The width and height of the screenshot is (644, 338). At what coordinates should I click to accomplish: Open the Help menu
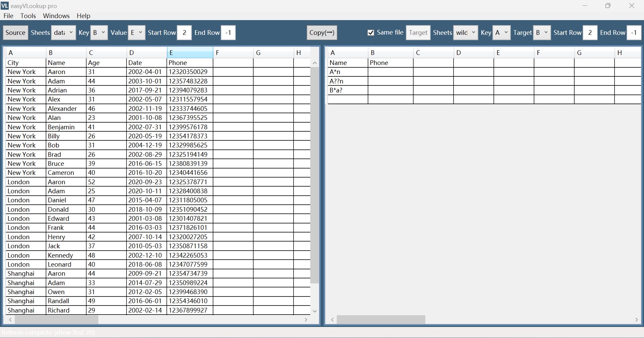point(83,16)
